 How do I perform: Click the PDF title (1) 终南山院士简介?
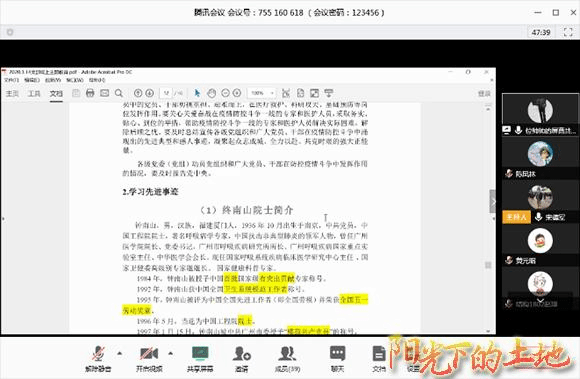pos(246,210)
